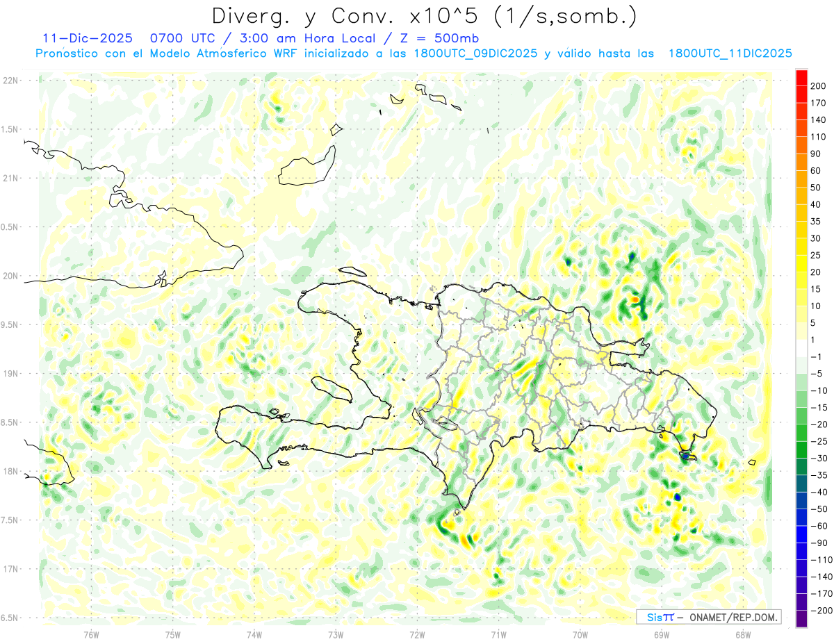Click the '17N' latitude label
Image resolution: width=834 pixels, height=644 pixels.
[10, 569]
